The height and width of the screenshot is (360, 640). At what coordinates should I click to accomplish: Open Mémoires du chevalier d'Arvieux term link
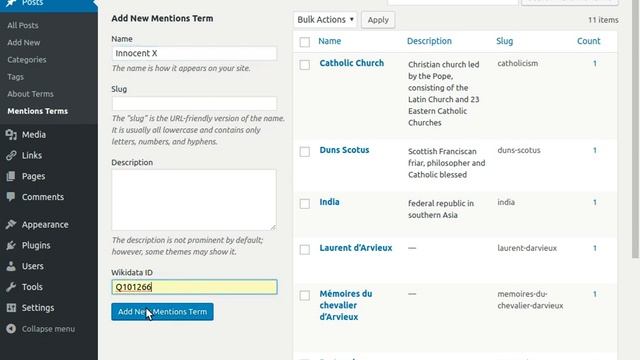tap(346, 305)
